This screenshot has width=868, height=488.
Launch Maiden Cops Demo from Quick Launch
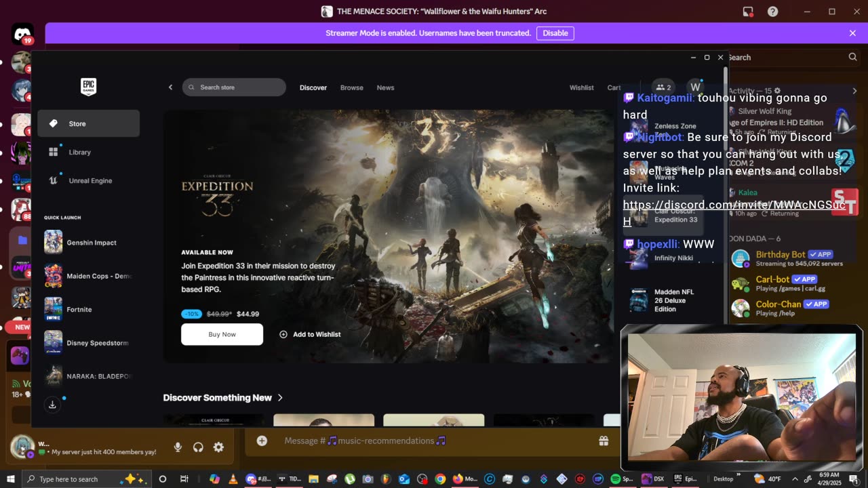click(89, 276)
